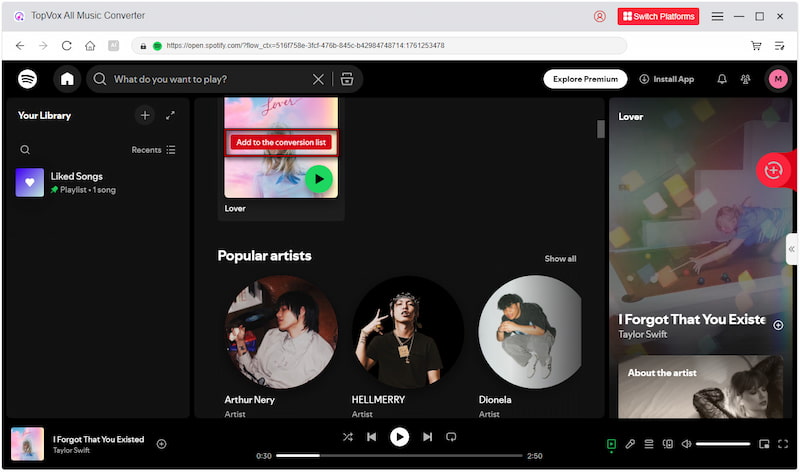
Task: Open the Friend Activity icon
Action: tap(745, 79)
